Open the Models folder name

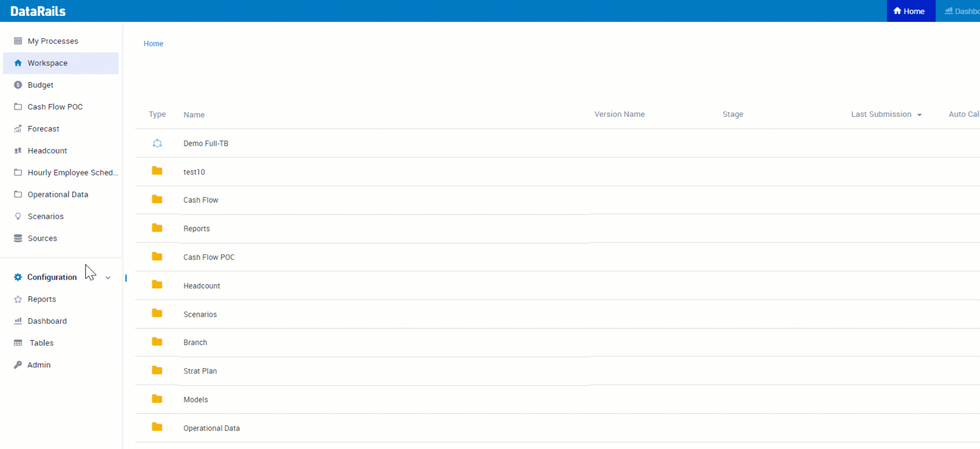coord(195,400)
